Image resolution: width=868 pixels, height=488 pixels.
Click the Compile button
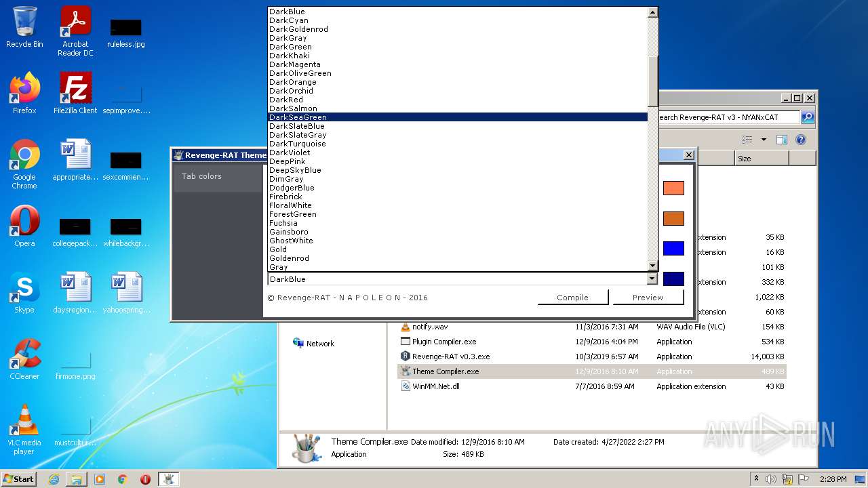coord(572,298)
